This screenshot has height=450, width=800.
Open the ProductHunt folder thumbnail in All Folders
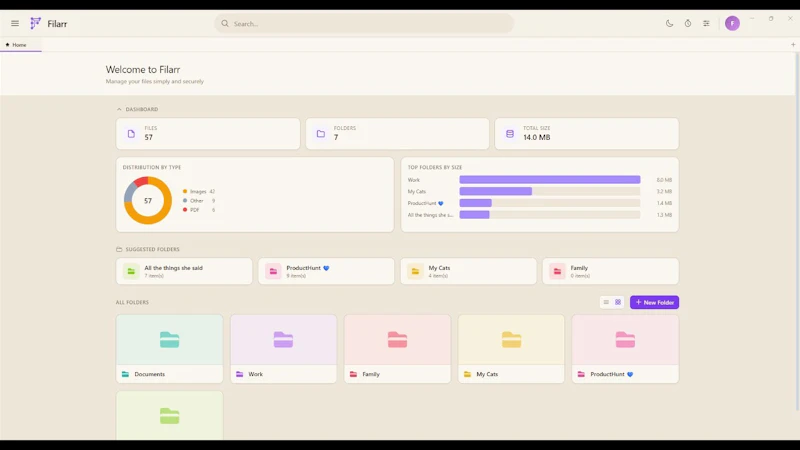click(625, 340)
